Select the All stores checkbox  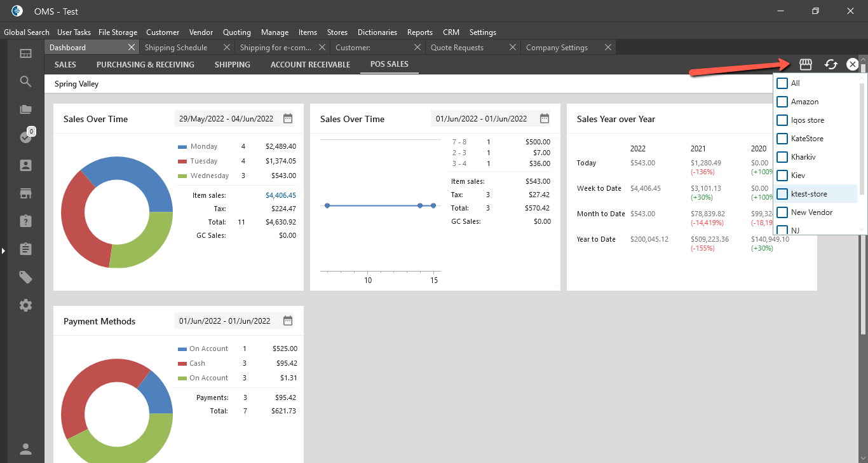782,83
